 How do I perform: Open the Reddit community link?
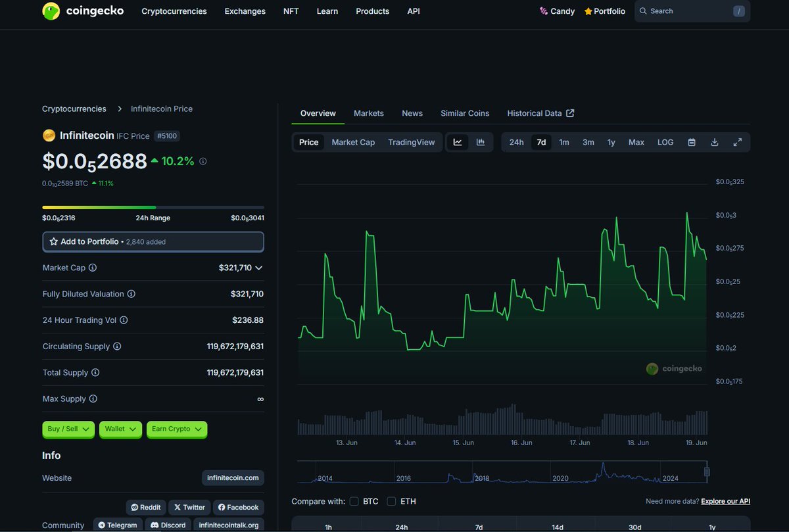coord(146,507)
